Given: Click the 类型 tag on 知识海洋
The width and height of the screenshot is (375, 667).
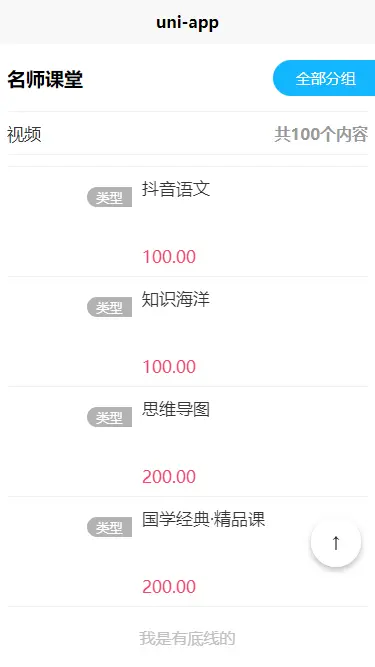Looking at the screenshot, I should [109, 307].
